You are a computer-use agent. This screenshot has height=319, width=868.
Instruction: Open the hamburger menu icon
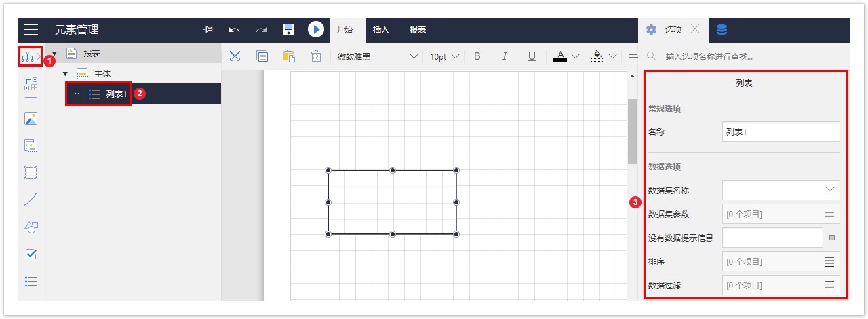tap(31, 29)
